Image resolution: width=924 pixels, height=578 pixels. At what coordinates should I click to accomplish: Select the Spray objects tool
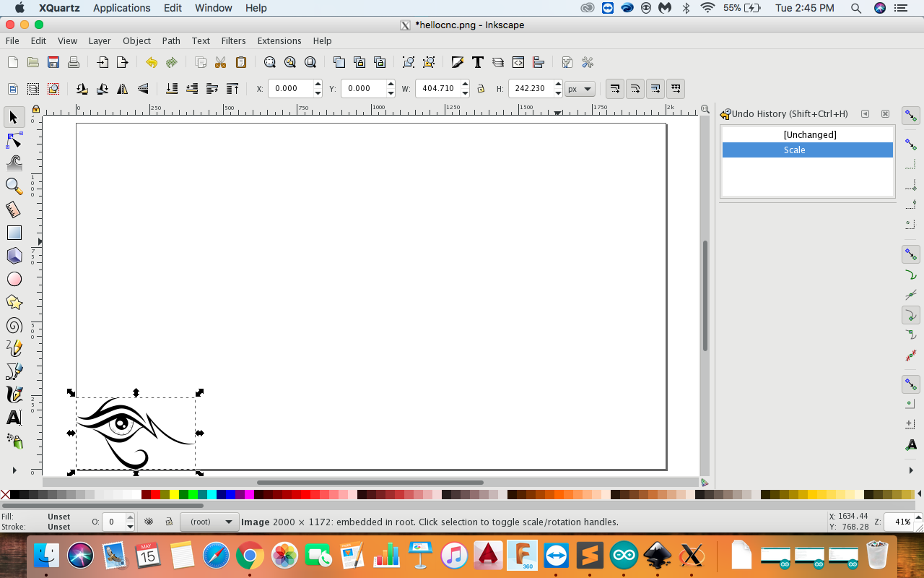point(14,441)
